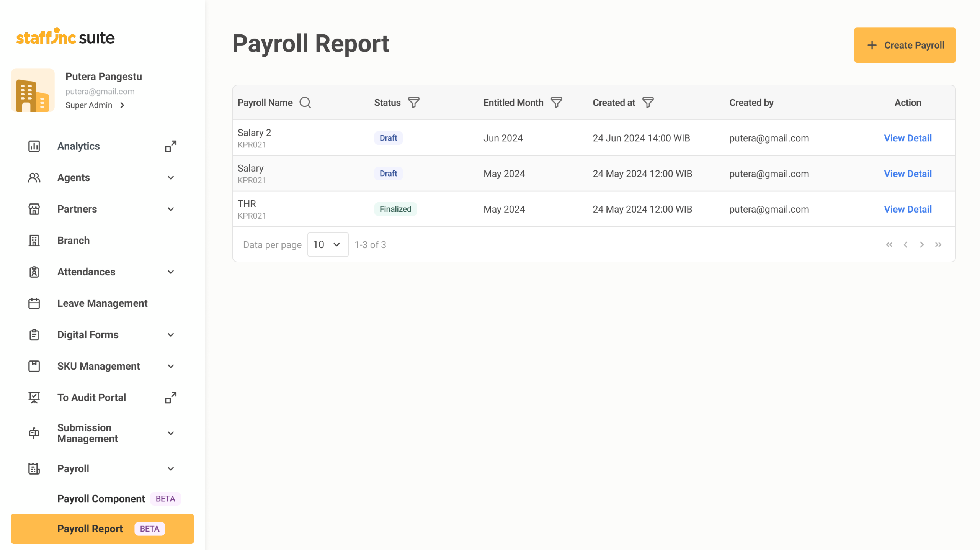Click the Create Payroll button

pyautogui.click(x=905, y=45)
